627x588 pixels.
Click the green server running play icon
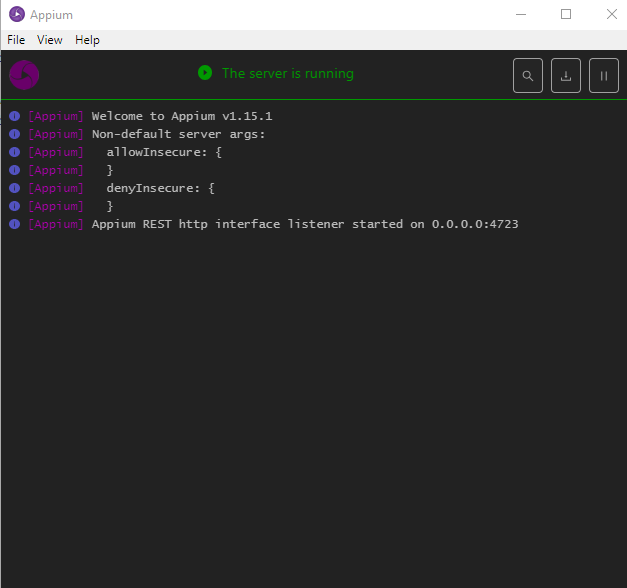pos(205,73)
